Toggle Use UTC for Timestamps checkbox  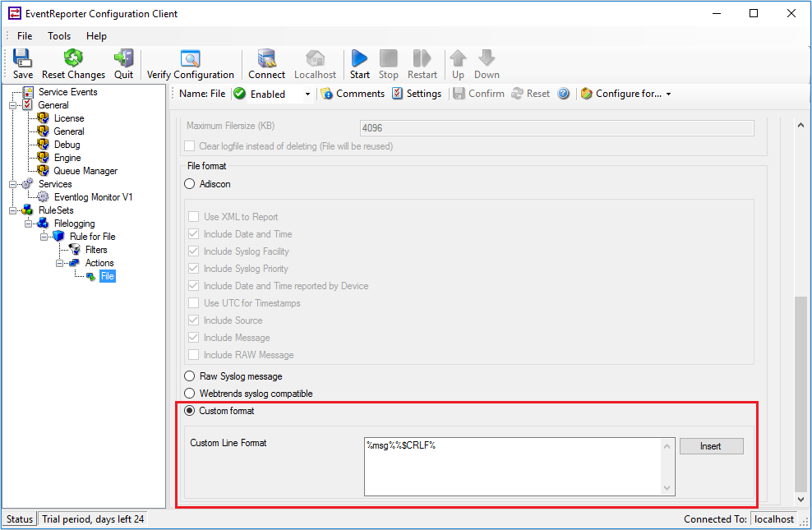click(x=194, y=302)
